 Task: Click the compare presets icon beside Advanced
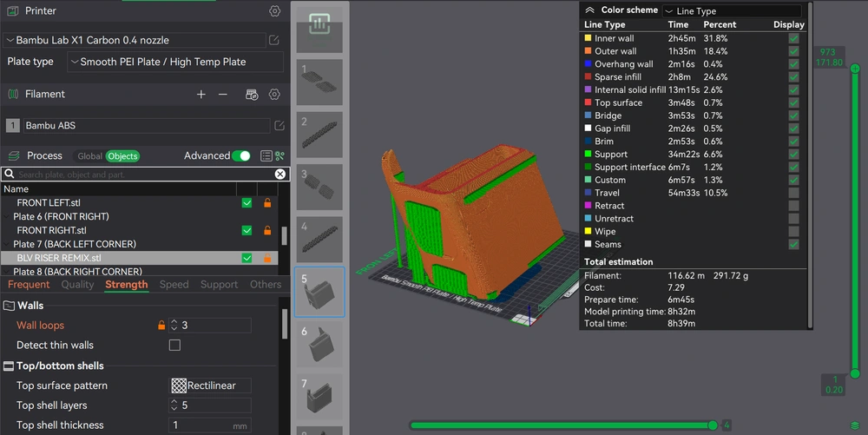coord(279,156)
